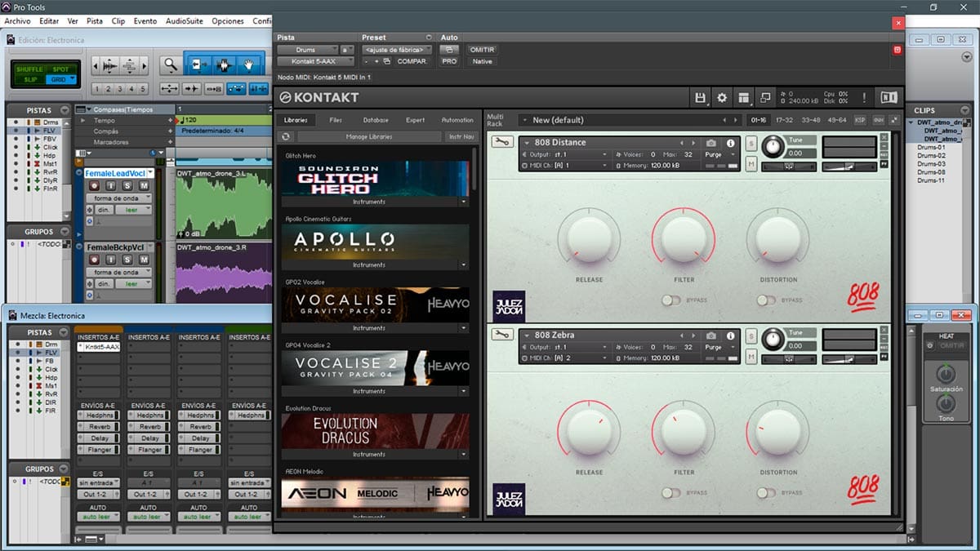The height and width of the screenshot is (551, 980).
Task: Open Kontakt's save/load files disk icon
Action: click(x=700, y=98)
